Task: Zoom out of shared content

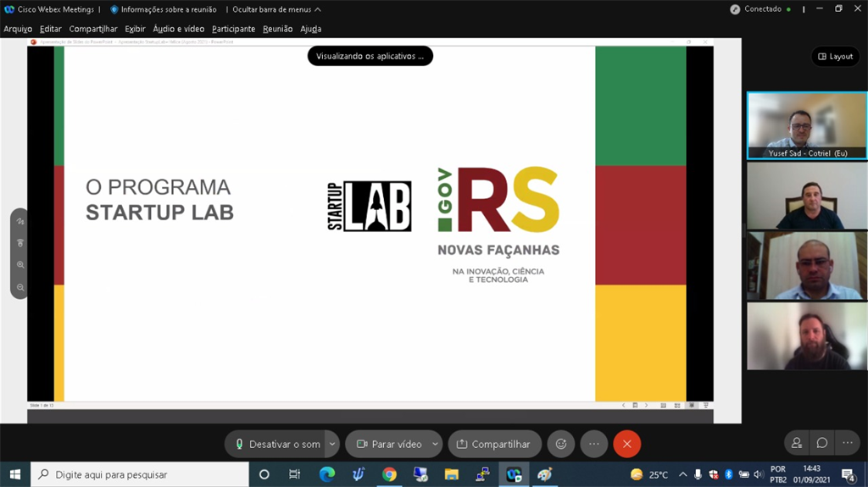Action: [x=20, y=287]
